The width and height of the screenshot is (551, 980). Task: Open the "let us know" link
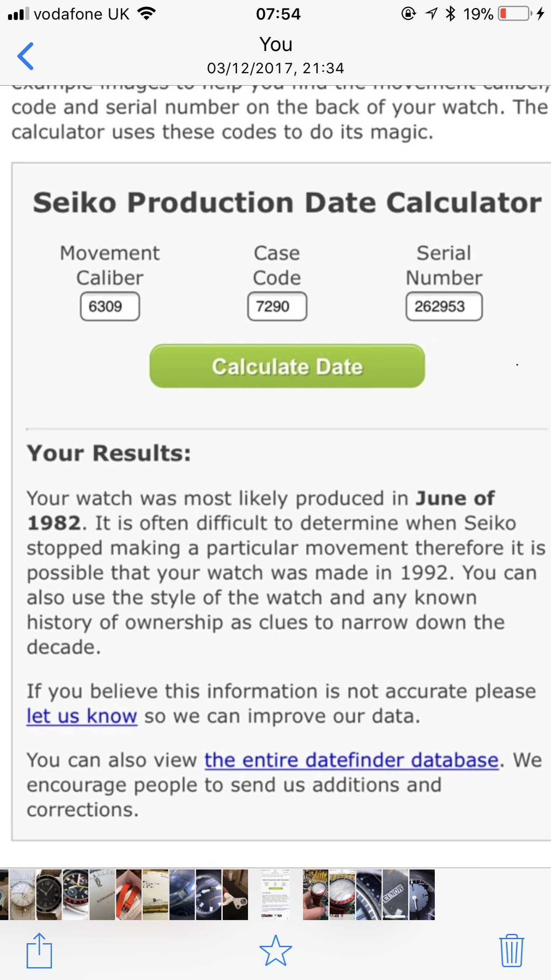pyautogui.click(x=82, y=716)
